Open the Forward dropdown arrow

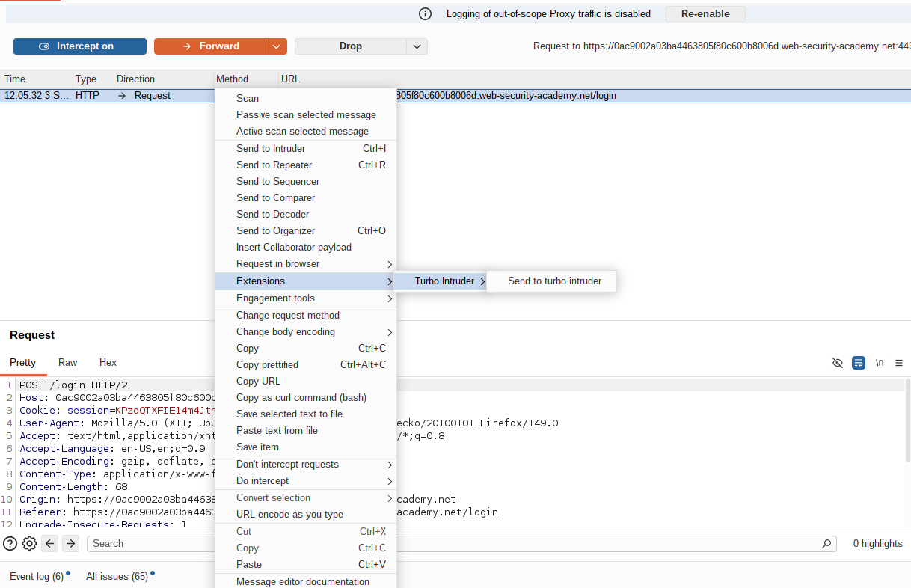277,46
